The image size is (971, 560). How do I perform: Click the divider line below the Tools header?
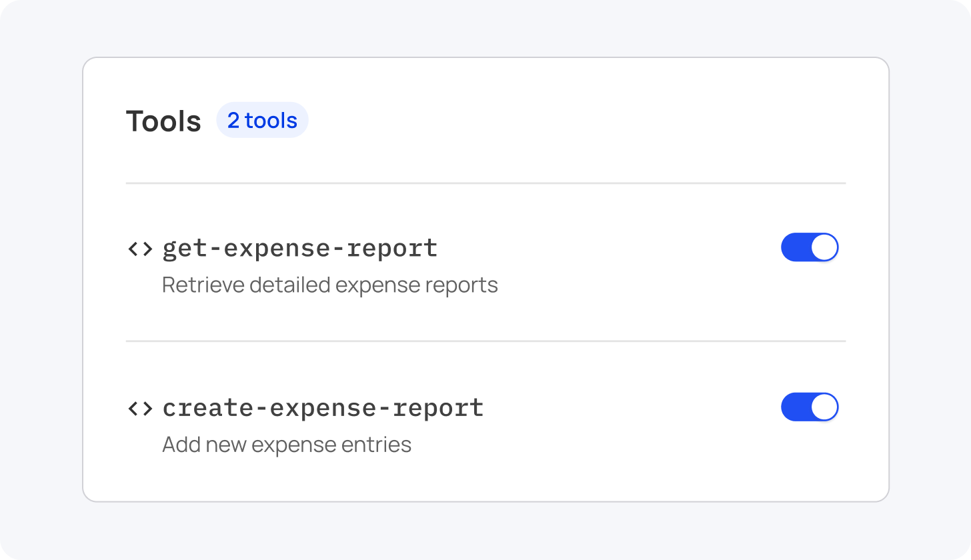tap(485, 183)
